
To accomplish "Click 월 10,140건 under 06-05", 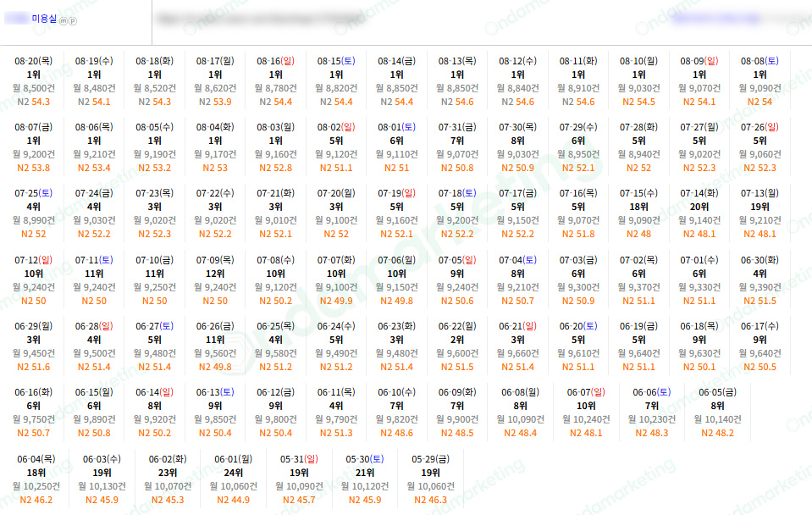I will [x=718, y=419].
